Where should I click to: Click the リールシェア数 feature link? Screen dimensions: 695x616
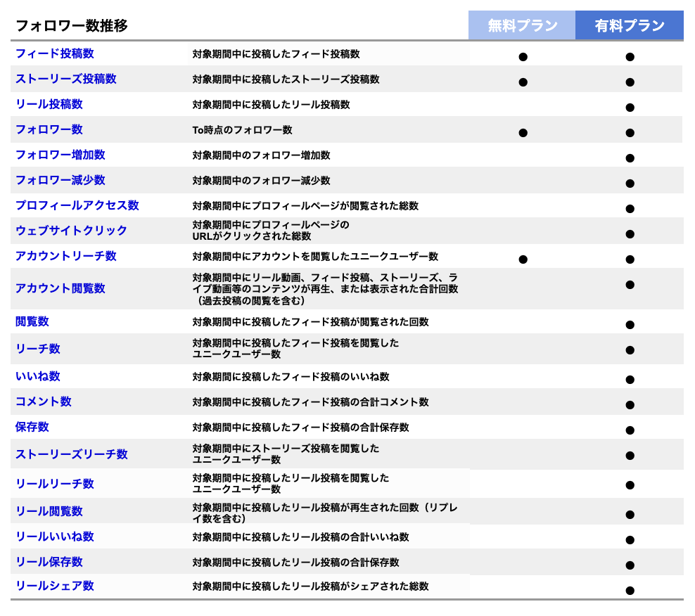(x=56, y=586)
